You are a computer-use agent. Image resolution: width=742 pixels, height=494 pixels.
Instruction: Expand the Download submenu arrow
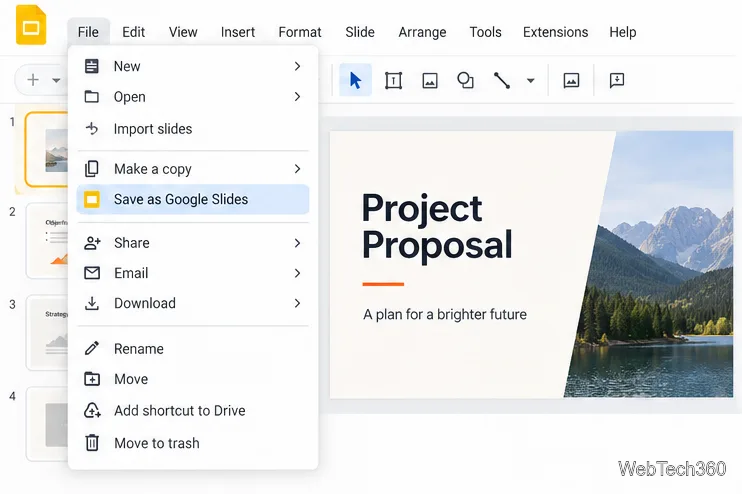pyautogui.click(x=297, y=303)
